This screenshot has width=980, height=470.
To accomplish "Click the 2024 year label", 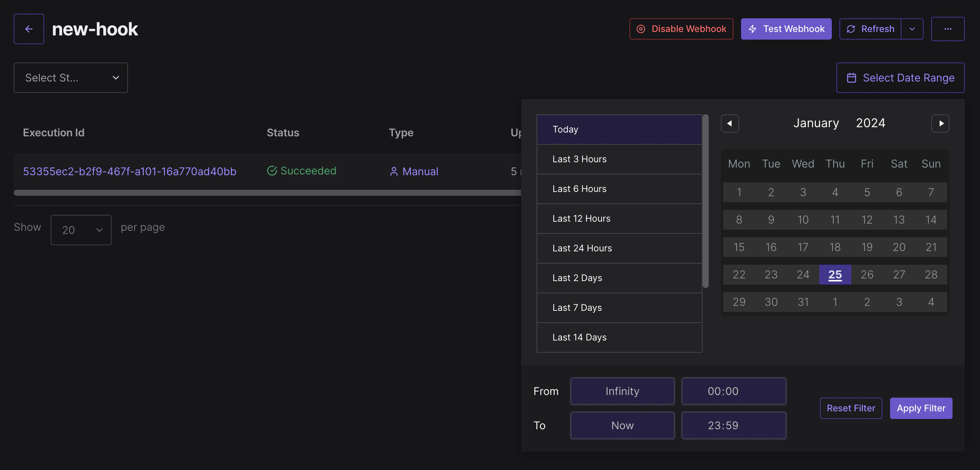I will 871,123.
